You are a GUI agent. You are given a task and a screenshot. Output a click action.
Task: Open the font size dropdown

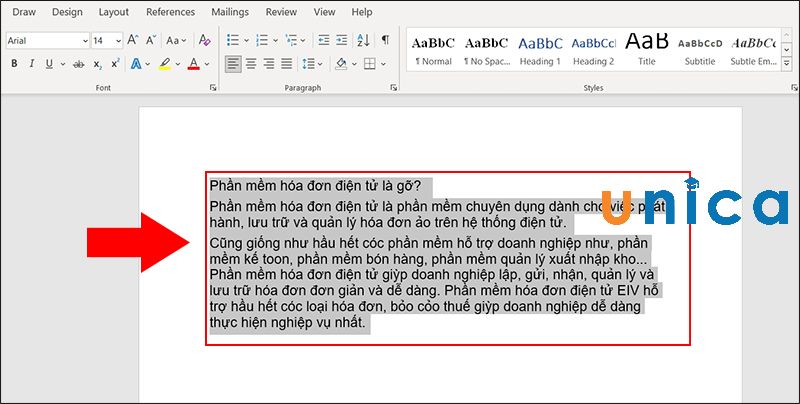click(118, 41)
